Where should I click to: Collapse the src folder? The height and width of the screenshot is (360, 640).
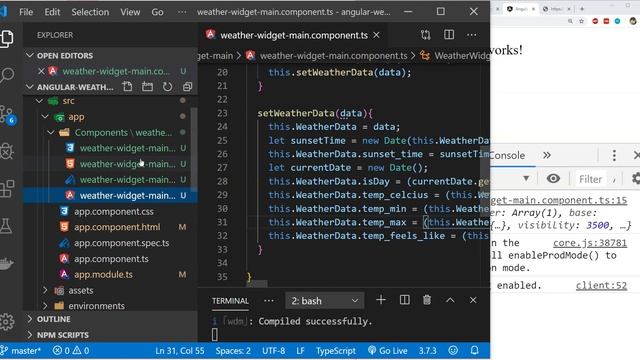pyautogui.click(x=39, y=101)
